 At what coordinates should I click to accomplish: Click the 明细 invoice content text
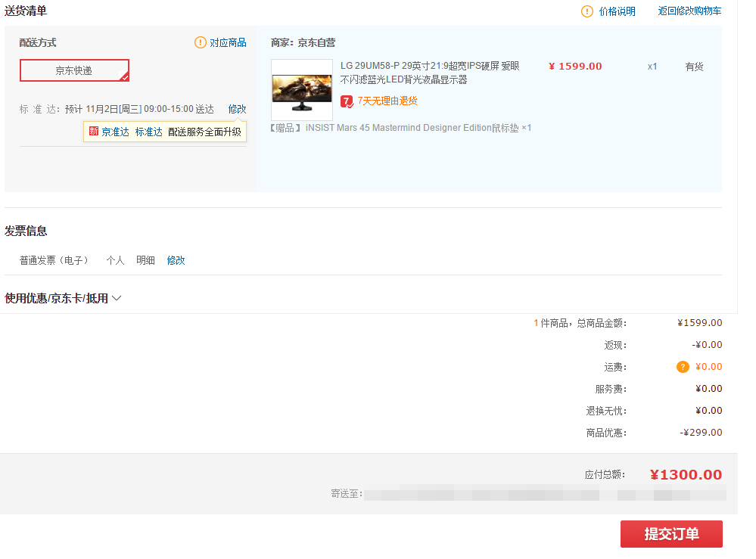pos(145,260)
